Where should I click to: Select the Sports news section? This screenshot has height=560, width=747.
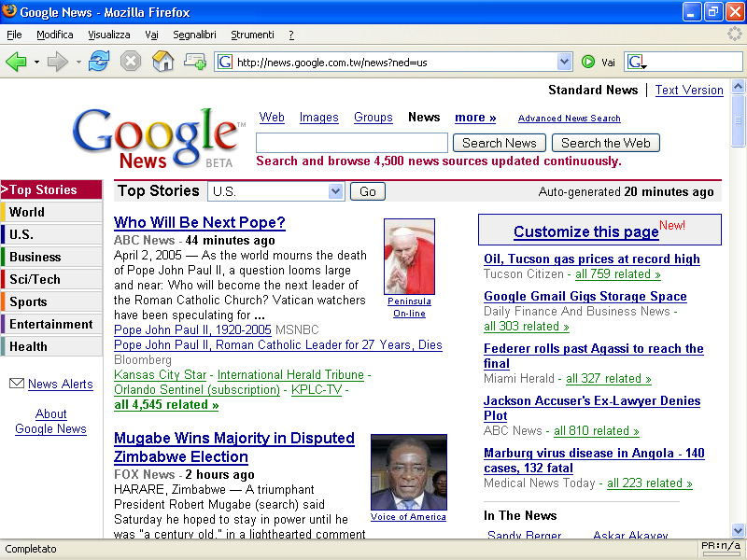coord(51,301)
